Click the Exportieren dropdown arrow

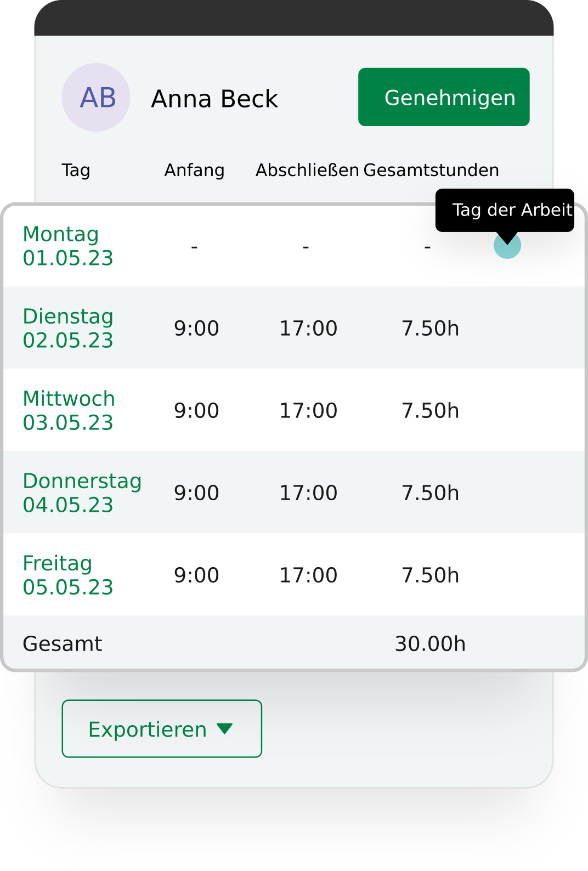point(225,728)
